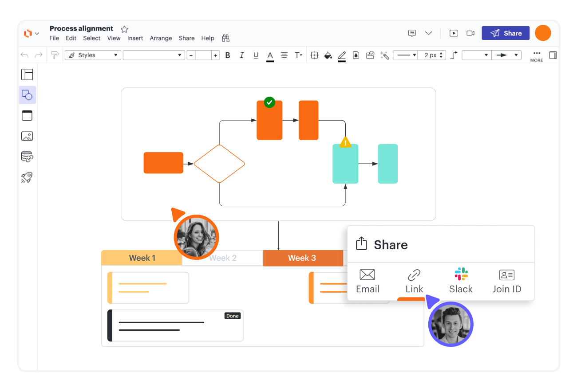Viewport: 577px width, 392px height.
Task: Click the video camera icon
Action: pyautogui.click(x=470, y=33)
